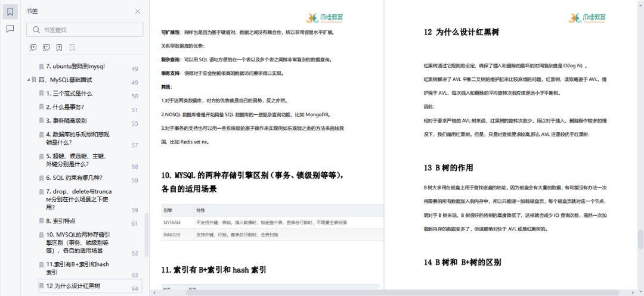644x296 pixels.
Task: Click the 因此： line on right page
Action: tap(429, 107)
